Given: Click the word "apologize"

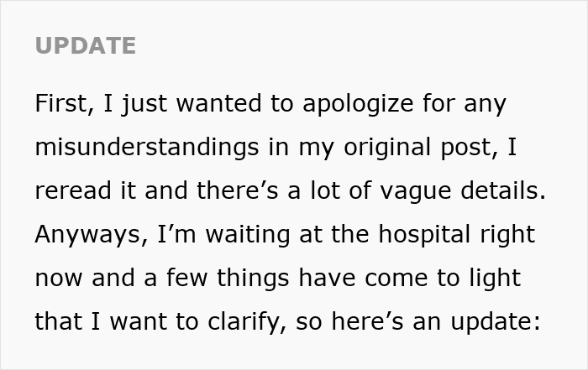Looking at the screenshot, I should coord(358,105).
